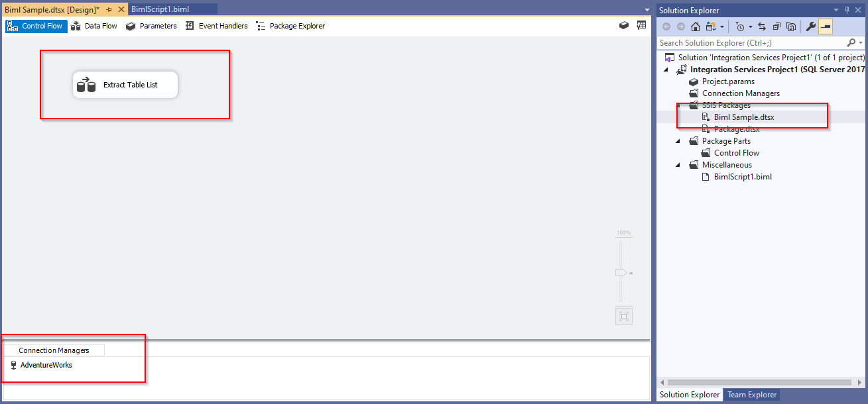
Task: Click the Solution Explorer horizontal scrollbar
Action: pyautogui.click(x=759, y=382)
